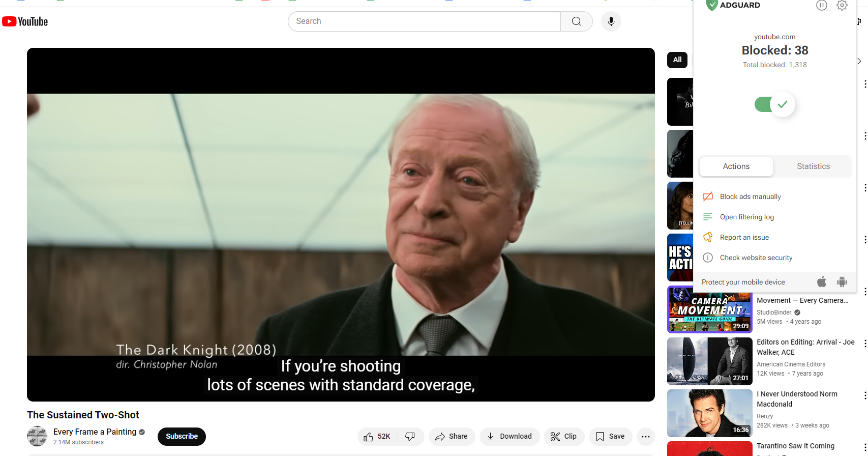Open the YouTube home logo
868x456 pixels.
tap(25, 21)
